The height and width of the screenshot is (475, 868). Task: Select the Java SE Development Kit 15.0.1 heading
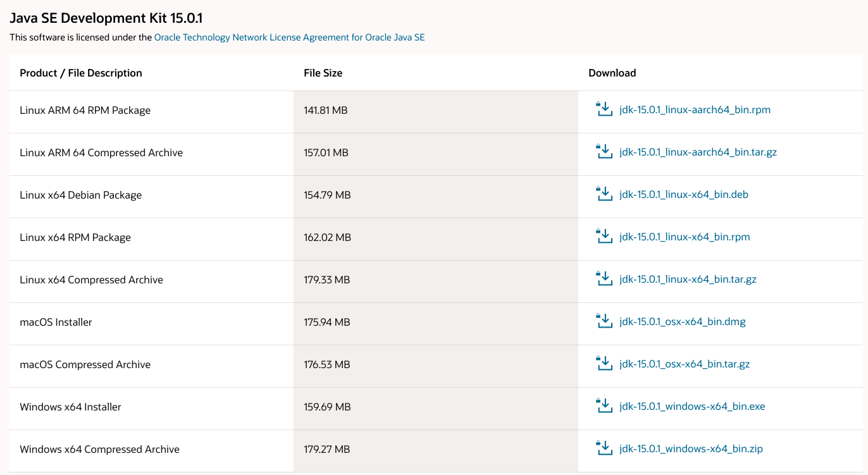coord(106,18)
